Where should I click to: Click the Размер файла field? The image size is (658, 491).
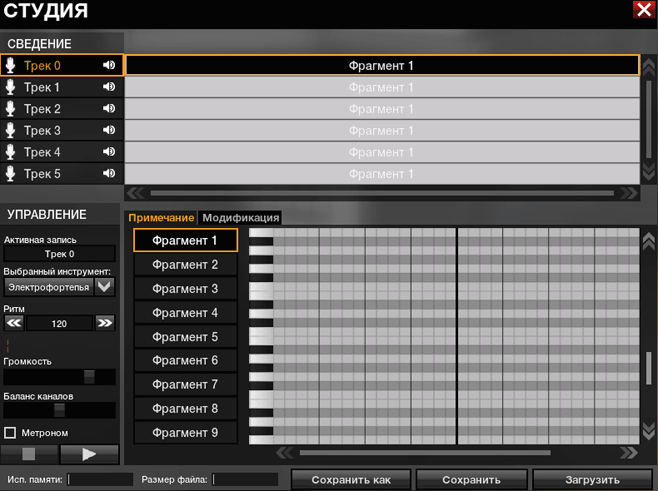tap(245, 479)
